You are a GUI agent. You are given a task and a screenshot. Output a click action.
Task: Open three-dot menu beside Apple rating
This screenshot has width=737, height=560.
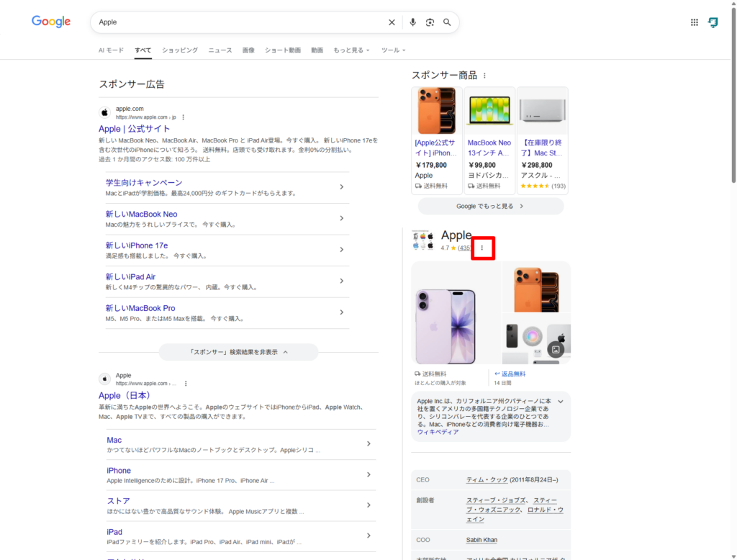(482, 248)
